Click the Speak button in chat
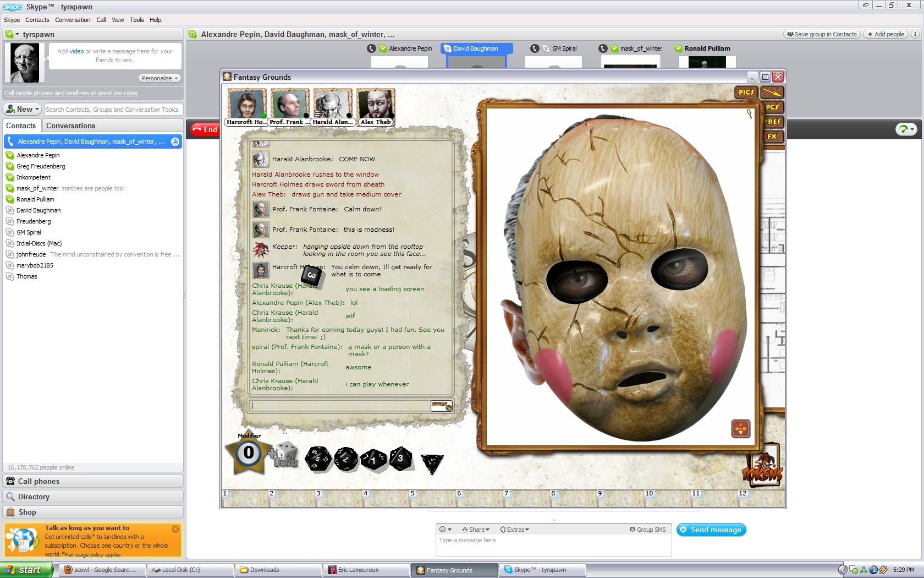 point(441,406)
